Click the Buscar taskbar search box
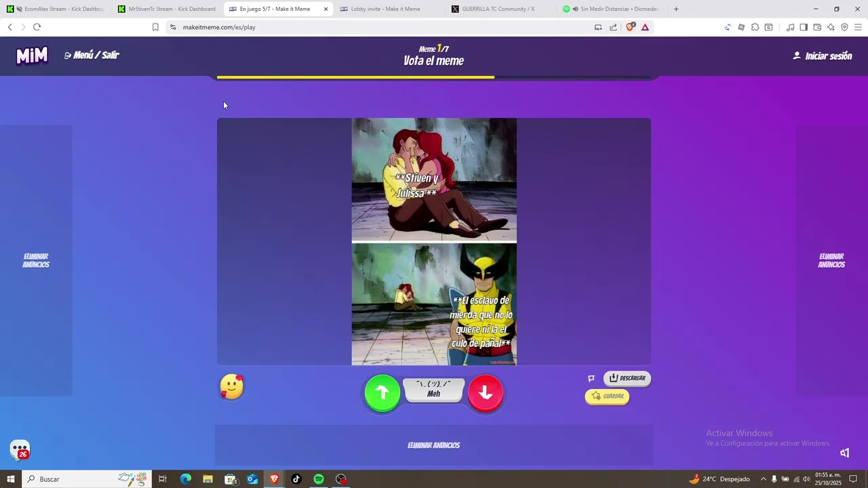Image resolution: width=868 pixels, height=488 pixels. point(87,479)
